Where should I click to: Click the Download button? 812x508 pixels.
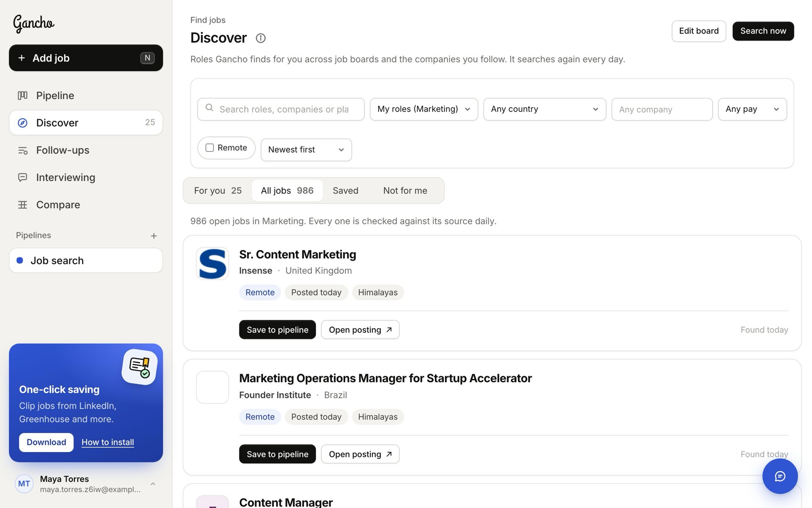tap(46, 443)
